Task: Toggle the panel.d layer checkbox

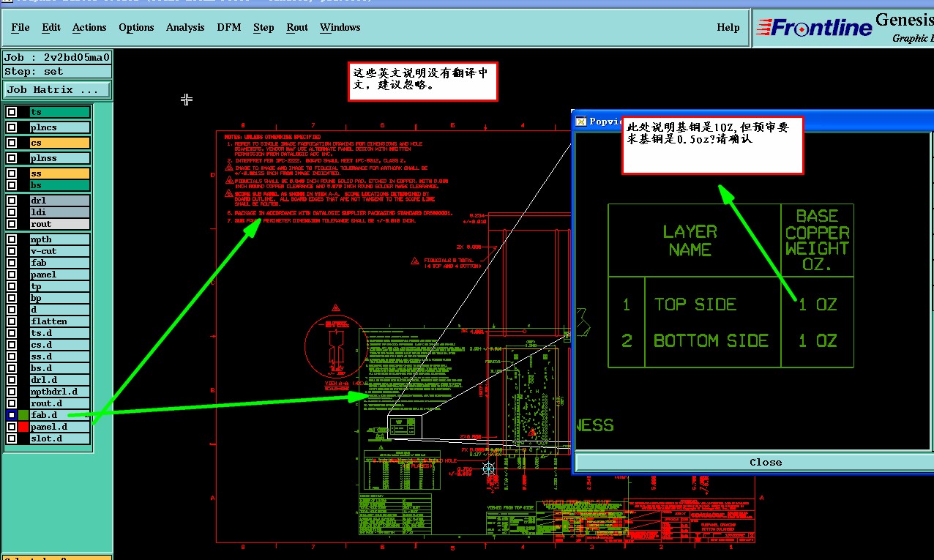Action: tap(12, 427)
